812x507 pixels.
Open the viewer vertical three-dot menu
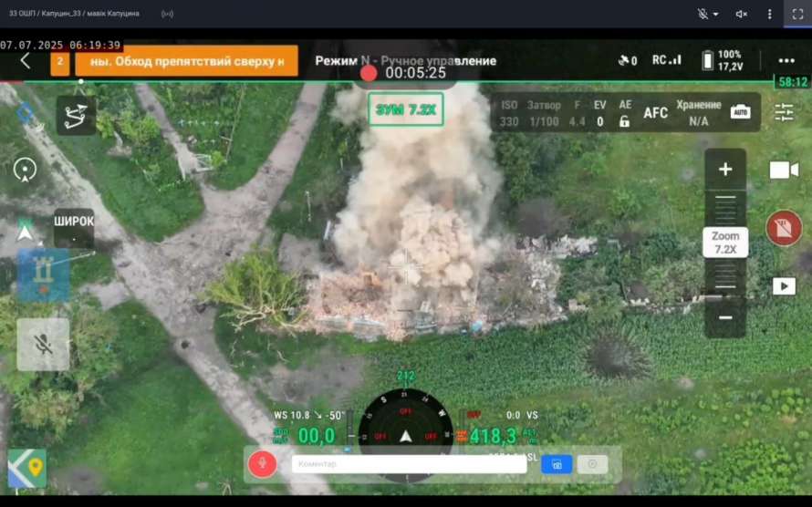pyautogui.click(x=769, y=14)
